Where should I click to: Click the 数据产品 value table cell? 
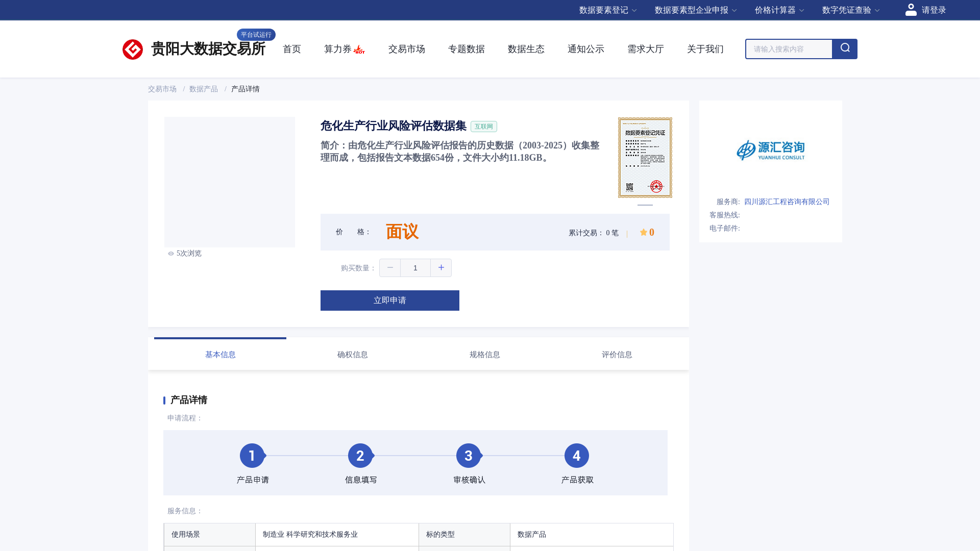coord(592,535)
